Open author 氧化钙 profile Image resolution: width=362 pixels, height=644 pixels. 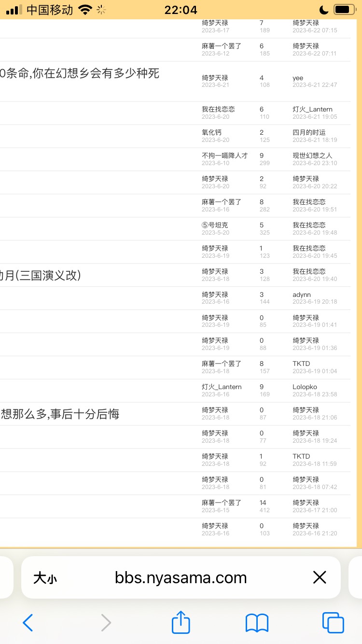[x=211, y=132]
